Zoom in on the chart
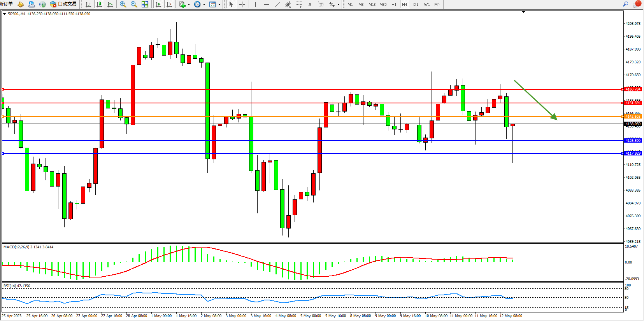Viewport: 644px width, 321px height. tap(123, 4)
